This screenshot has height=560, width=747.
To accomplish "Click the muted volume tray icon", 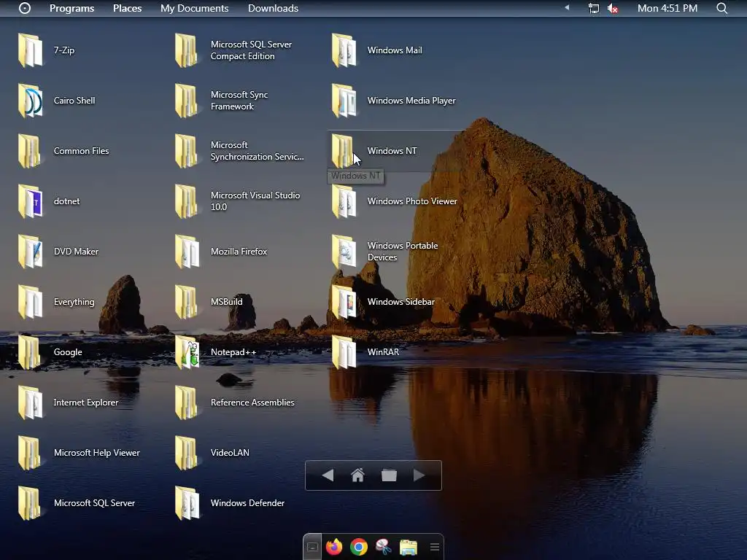I will (x=613, y=8).
